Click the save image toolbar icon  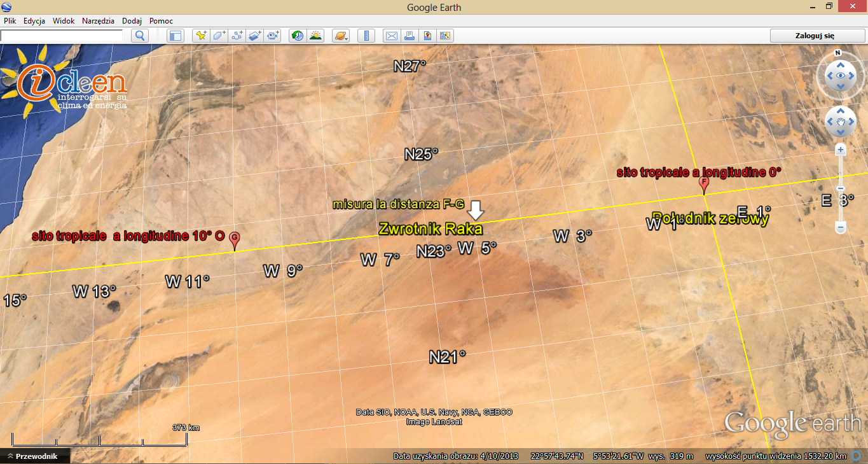pos(427,36)
